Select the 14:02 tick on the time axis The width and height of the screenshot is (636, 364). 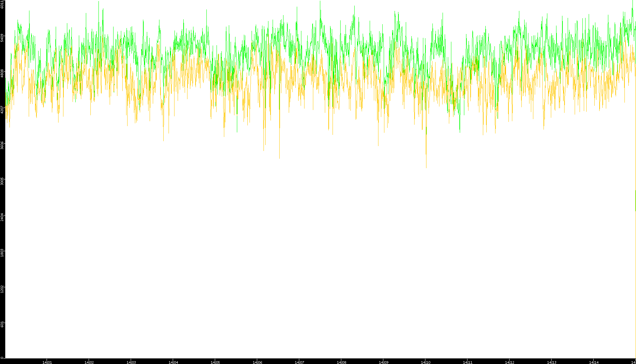(89, 362)
